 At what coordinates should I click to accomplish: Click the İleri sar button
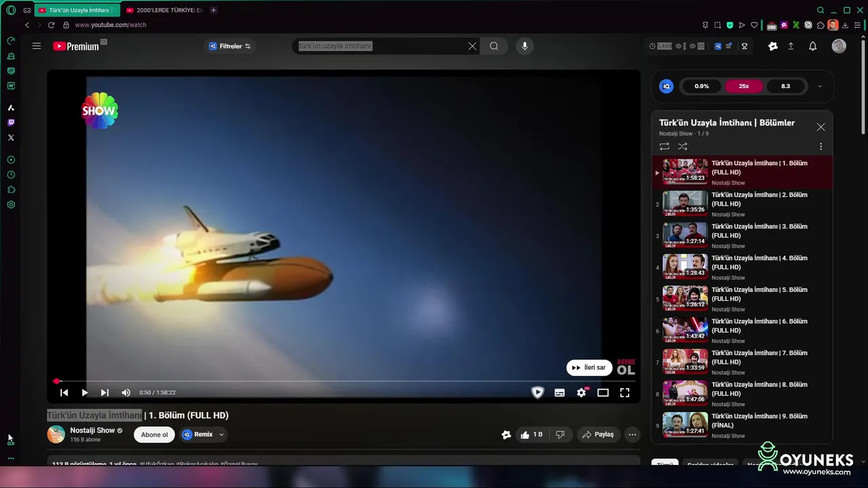point(589,367)
